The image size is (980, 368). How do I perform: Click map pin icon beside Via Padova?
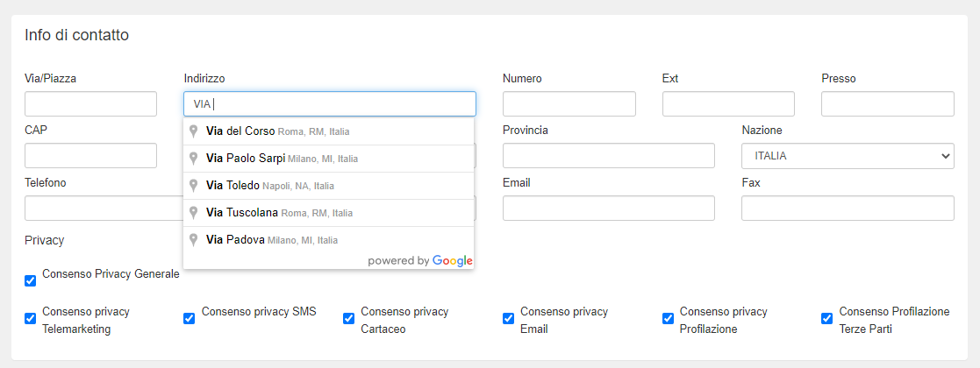coord(194,240)
